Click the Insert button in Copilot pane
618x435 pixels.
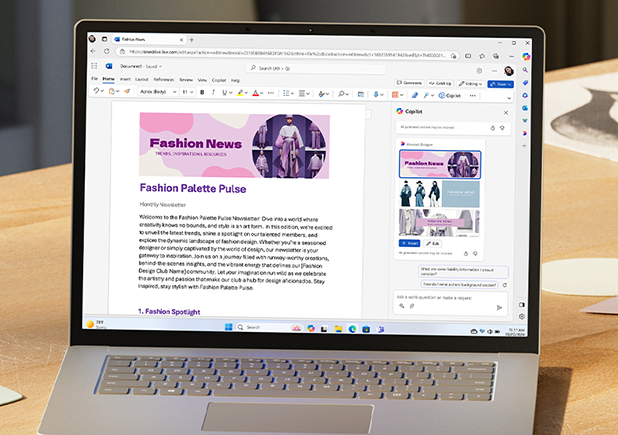coord(410,243)
